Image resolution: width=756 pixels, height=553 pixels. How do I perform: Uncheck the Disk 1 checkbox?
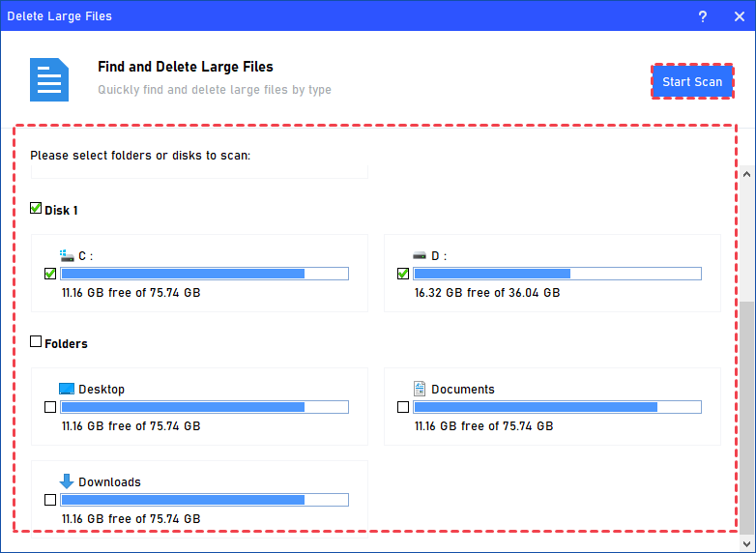36,209
